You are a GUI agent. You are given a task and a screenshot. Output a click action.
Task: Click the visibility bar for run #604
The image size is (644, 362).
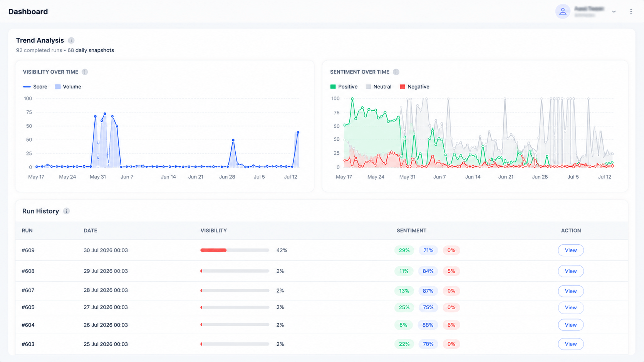point(235,325)
